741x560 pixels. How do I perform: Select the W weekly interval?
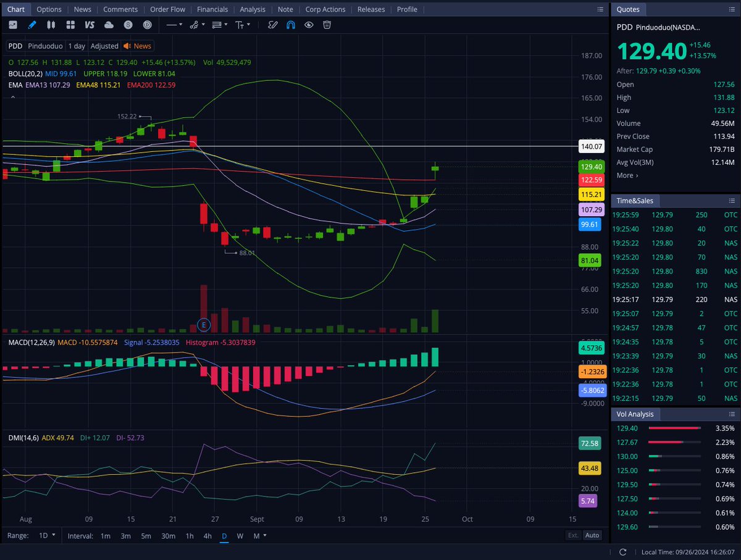click(x=240, y=536)
